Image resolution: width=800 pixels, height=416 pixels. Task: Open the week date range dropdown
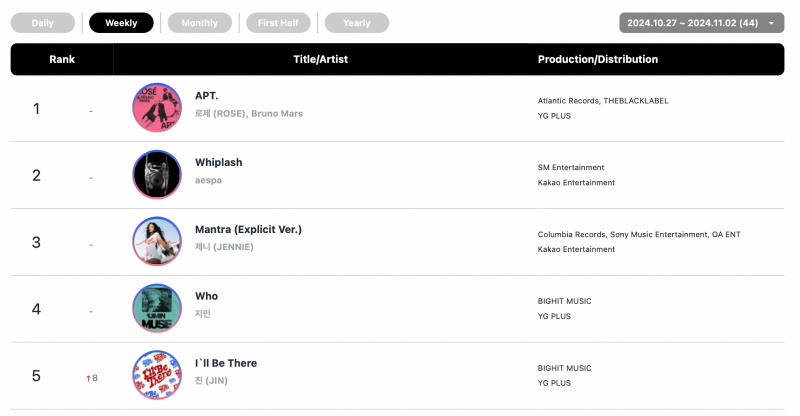pos(702,23)
